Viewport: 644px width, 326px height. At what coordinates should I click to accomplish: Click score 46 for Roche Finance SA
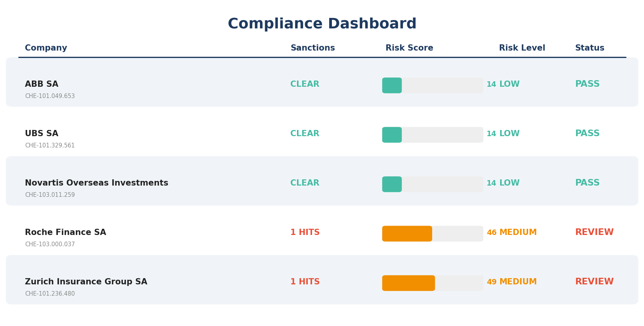pyautogui.click(x=492, y=233)
